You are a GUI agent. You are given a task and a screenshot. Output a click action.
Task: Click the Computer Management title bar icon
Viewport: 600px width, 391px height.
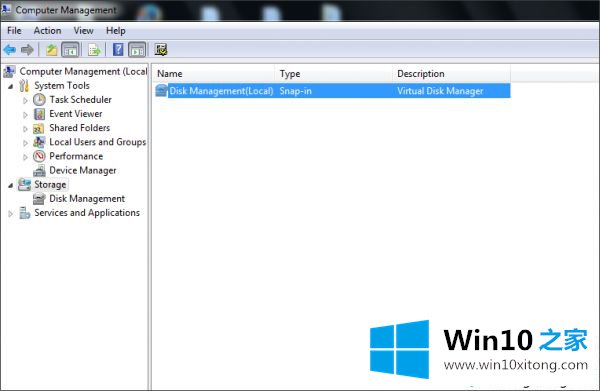click(6, 9)
